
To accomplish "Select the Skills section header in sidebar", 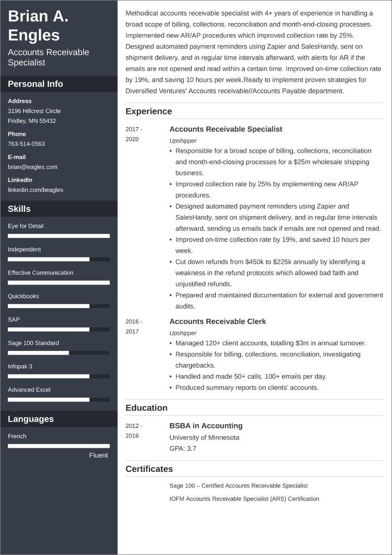I will click(x=19, y=209).
